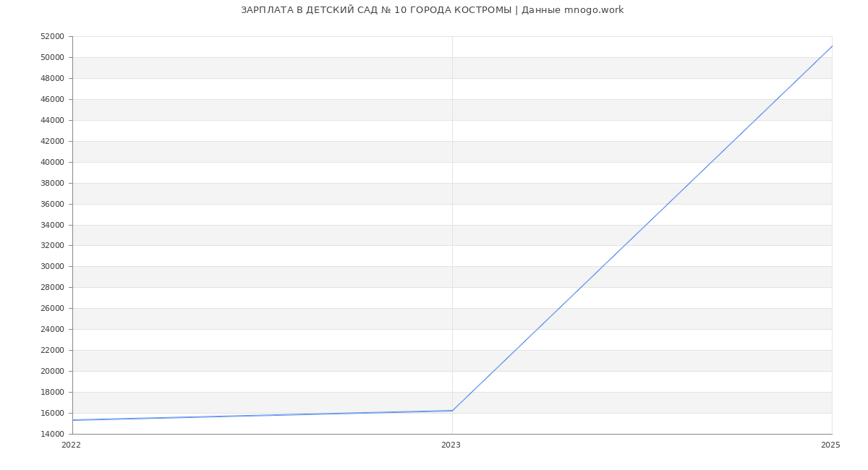Click the 14000 y-axis label
This screenshot has height=470, width=868.
pyautogui.click(x=52, y=435)
